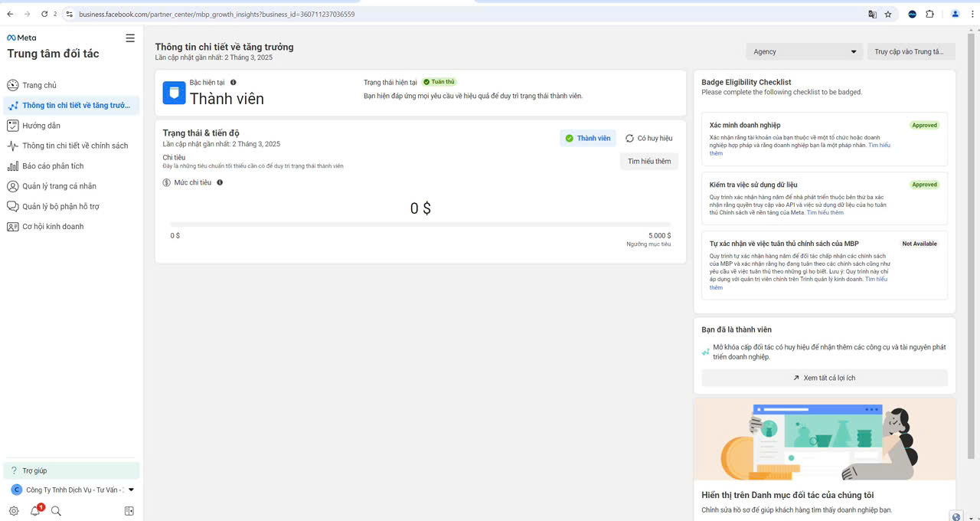The width and height of the screenshot is (980, 521).
Task: Open Trợ giúp help item
Action: pyautogui.click(x=72, y=470)
